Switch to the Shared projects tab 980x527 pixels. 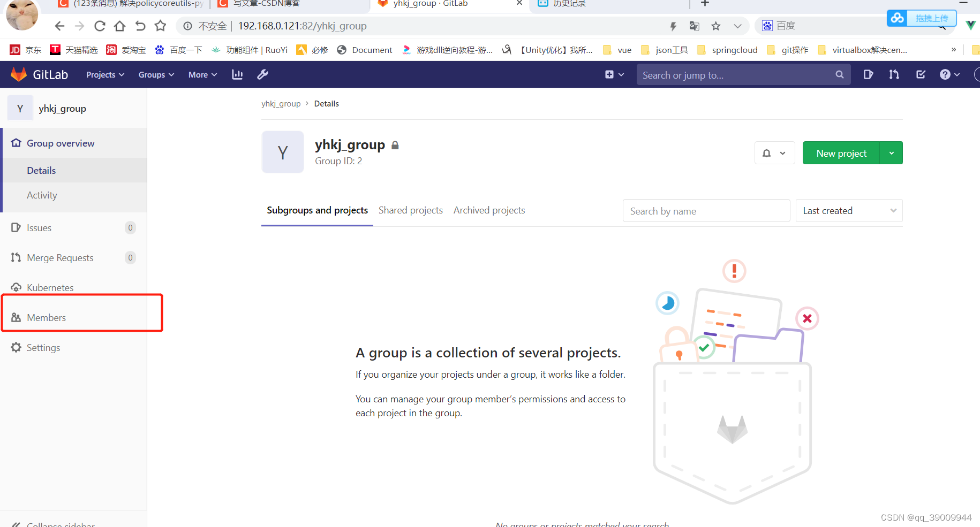(x=411, y=210)
